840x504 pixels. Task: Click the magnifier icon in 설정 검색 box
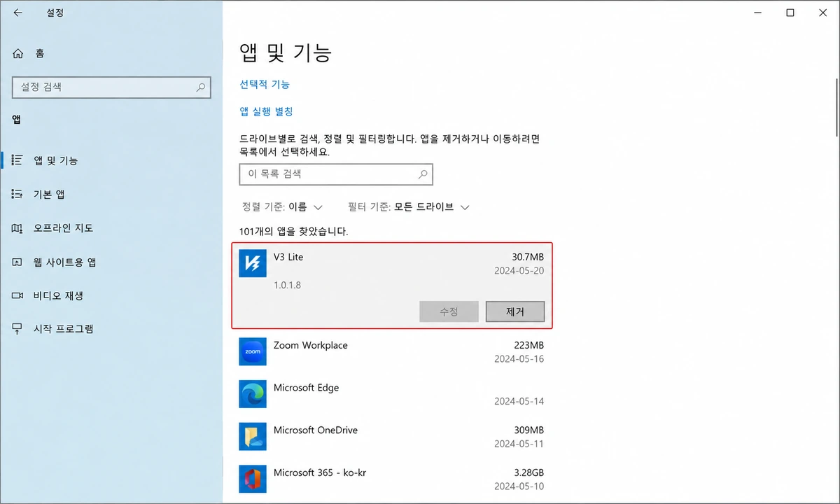coord(200,87)
